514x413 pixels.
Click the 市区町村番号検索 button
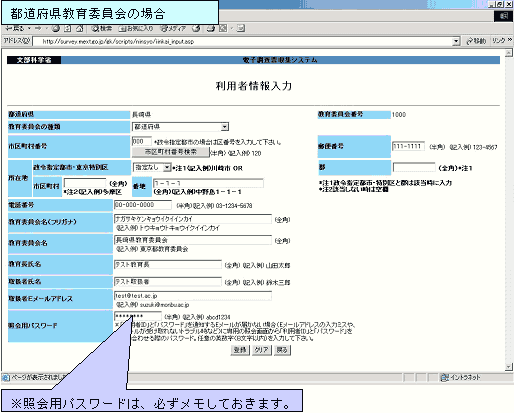click(170, 152)
